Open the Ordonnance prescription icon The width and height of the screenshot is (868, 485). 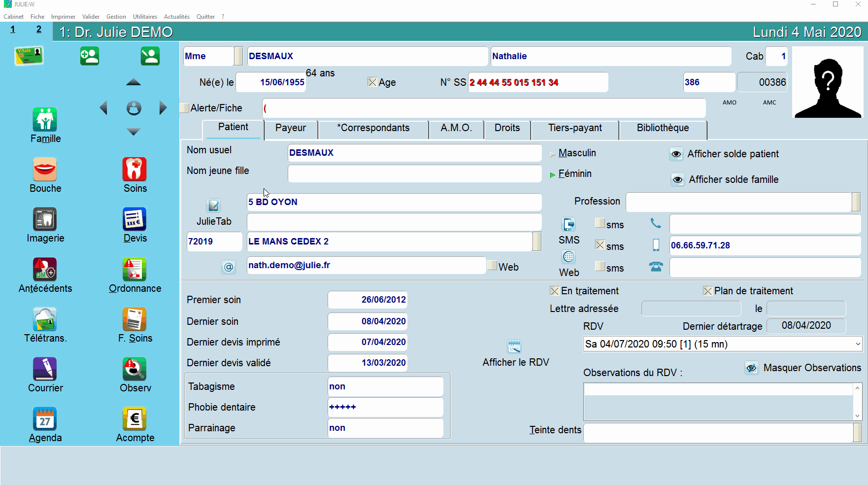click(134, 270)
